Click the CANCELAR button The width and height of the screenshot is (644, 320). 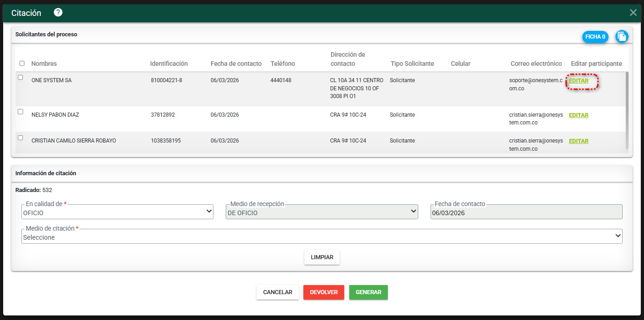click(x=277, y=292)
